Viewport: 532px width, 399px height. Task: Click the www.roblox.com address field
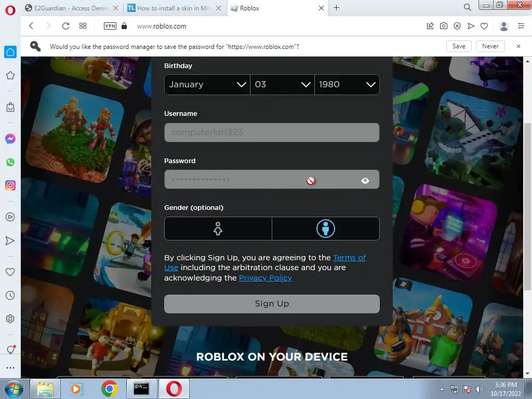162,26
